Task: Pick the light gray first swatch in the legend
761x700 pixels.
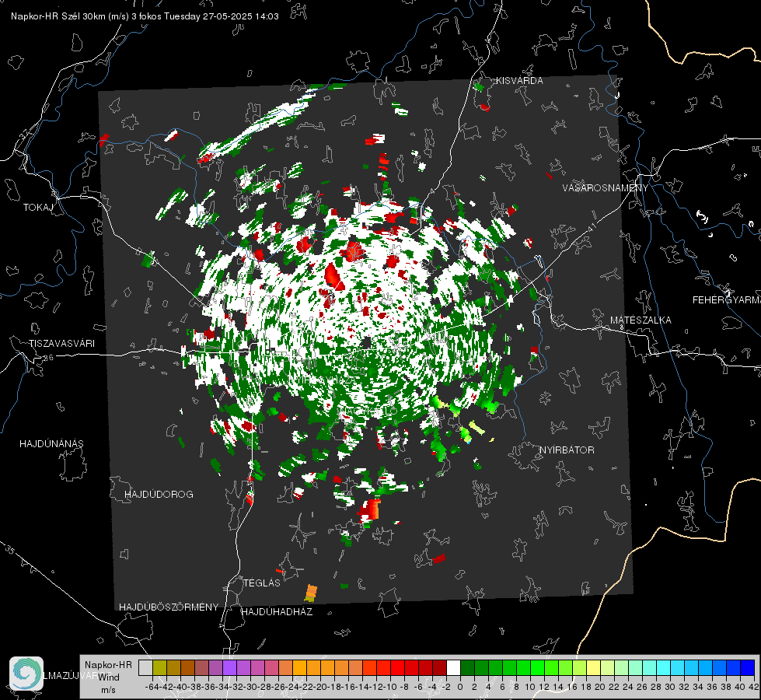Action: click(x=145, y=667)
